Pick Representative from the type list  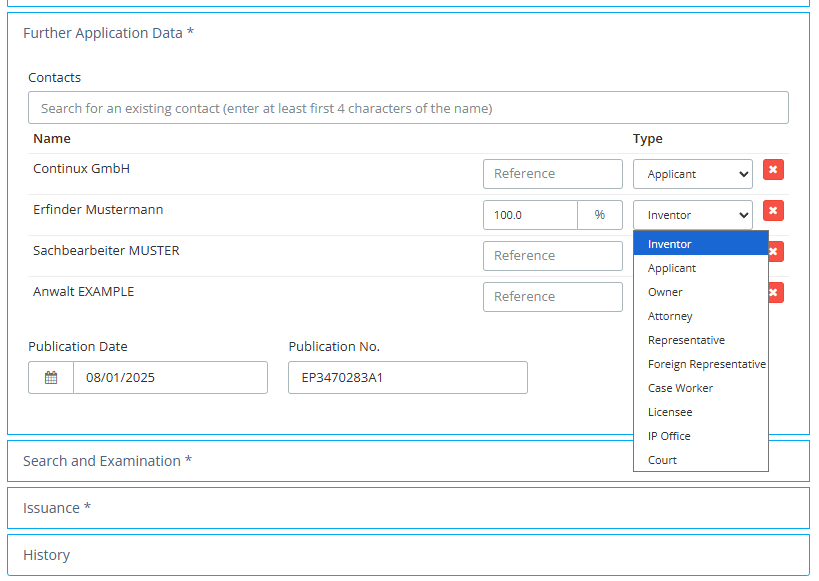[700, 340]
